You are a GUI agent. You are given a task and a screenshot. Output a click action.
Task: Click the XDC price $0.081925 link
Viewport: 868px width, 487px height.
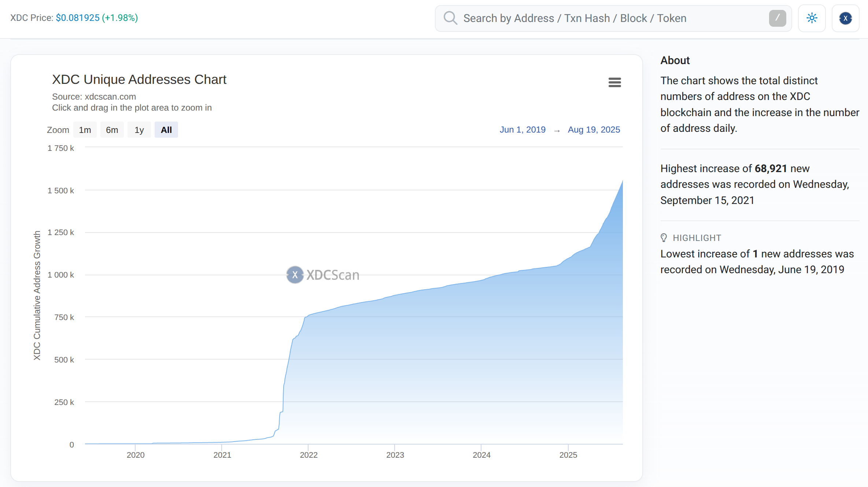tap(77, 18)
